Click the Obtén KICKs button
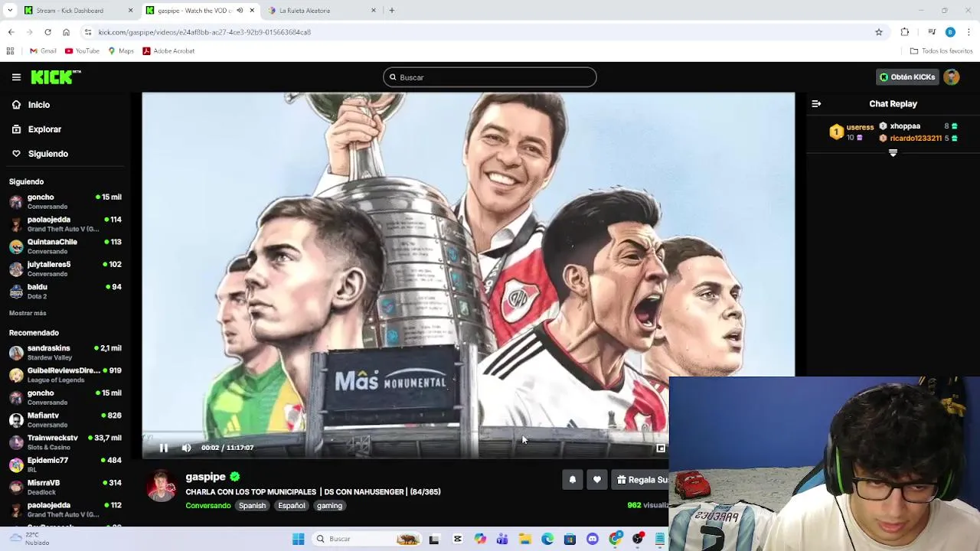 click(907, 77)
